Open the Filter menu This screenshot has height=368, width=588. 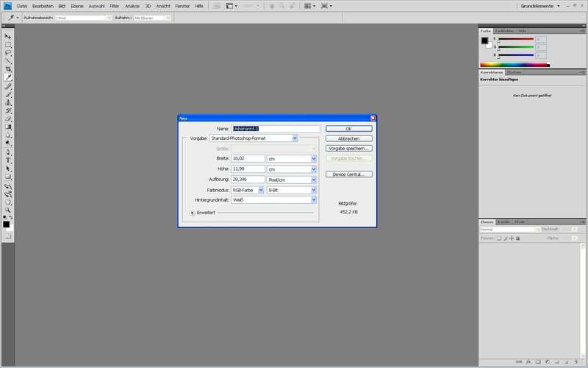coord(114,5)
